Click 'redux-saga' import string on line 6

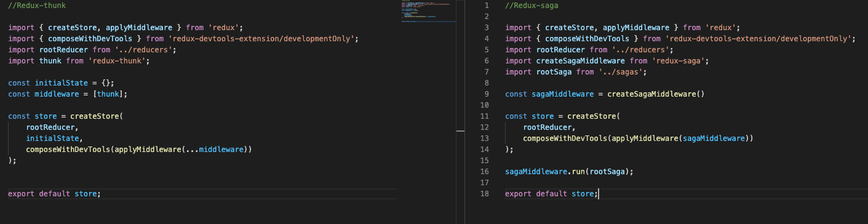click(x=680, y=61)
